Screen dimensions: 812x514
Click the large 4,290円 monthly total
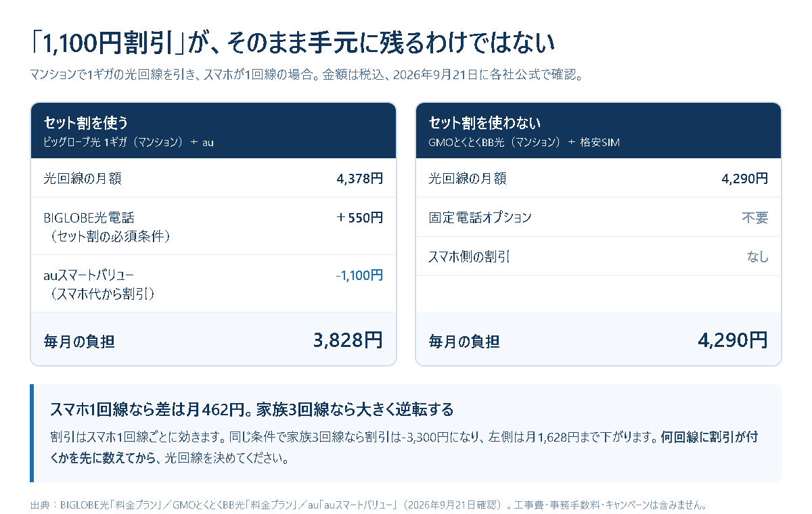(734, 340)
